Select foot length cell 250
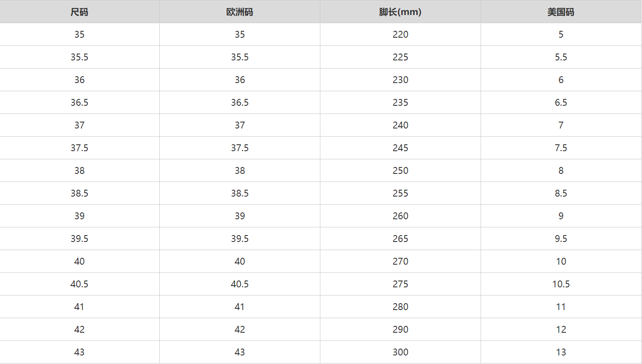Screen dimensions: 642x364 coord(400,170)
